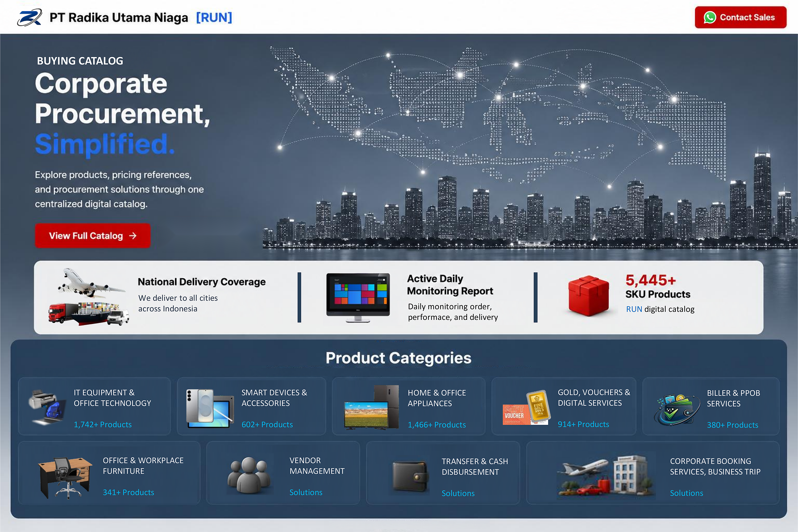Open Transfer & Cash Disbursement category
Viewport: 798px width, 532px height.
[443, 473]
